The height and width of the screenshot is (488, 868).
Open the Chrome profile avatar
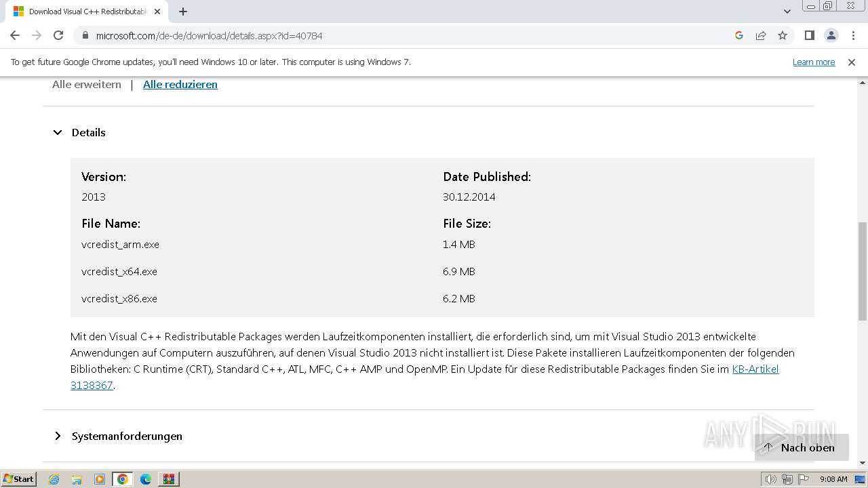pos(831,35)
